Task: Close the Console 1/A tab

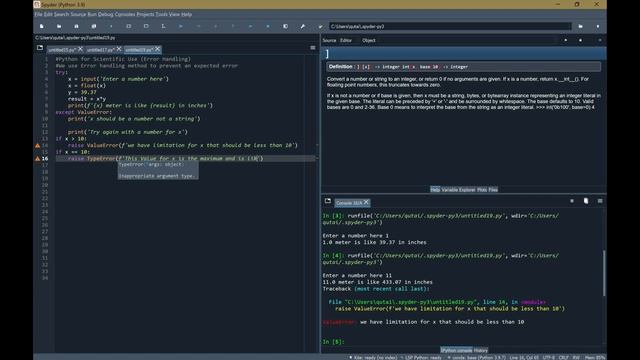Action: [366, 202]
